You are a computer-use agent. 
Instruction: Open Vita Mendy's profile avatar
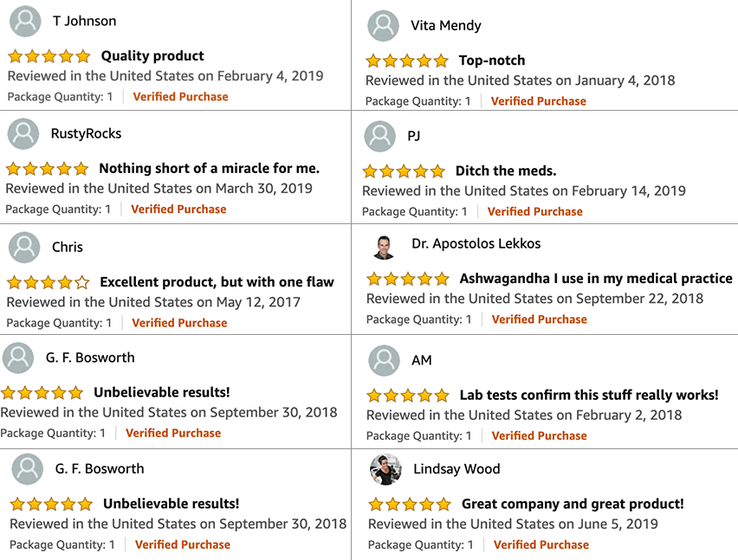point(383,25)
